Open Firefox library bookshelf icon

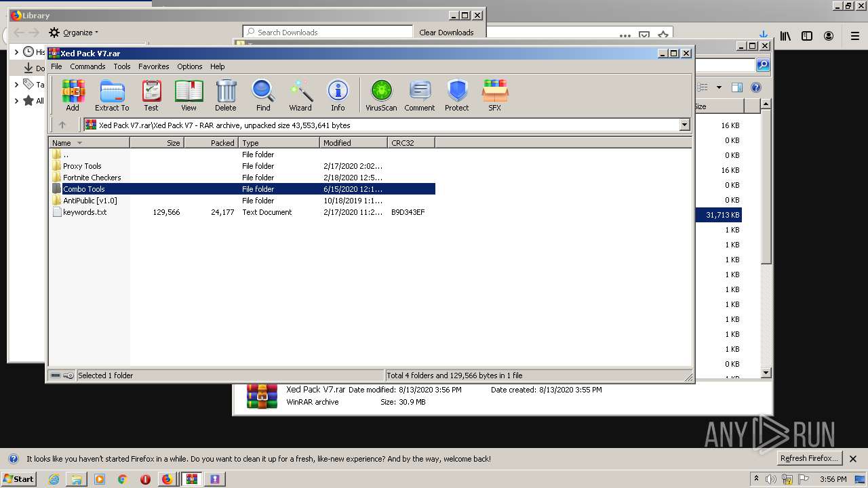point(785,36)
